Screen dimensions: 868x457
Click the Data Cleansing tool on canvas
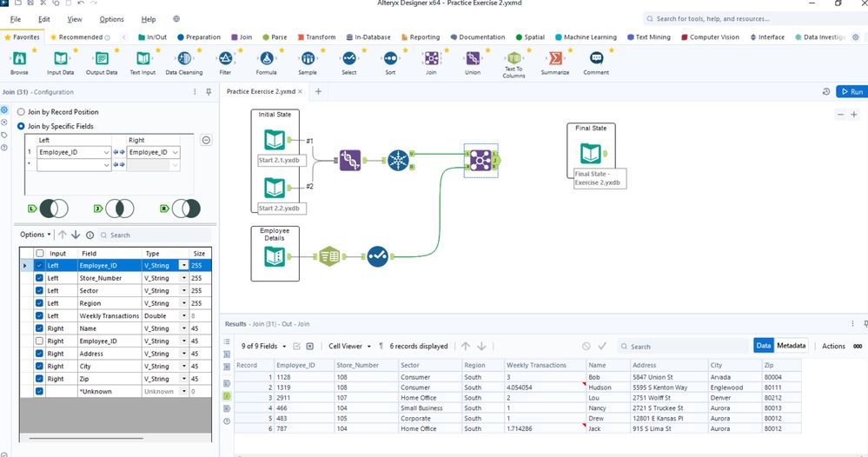(x=398, y=161)
